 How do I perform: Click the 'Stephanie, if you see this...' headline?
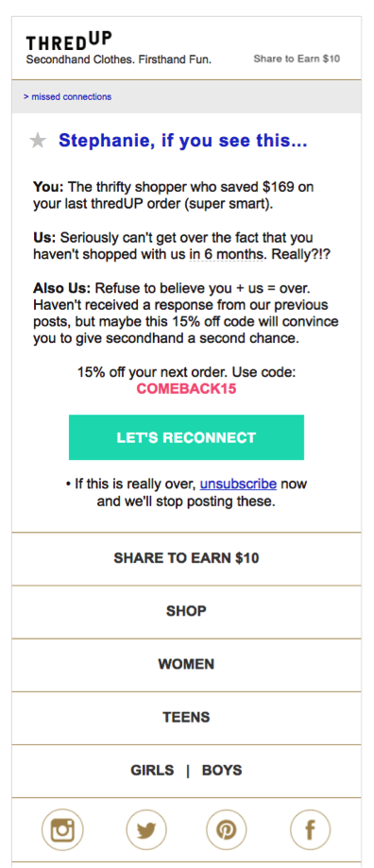[182, 141]
